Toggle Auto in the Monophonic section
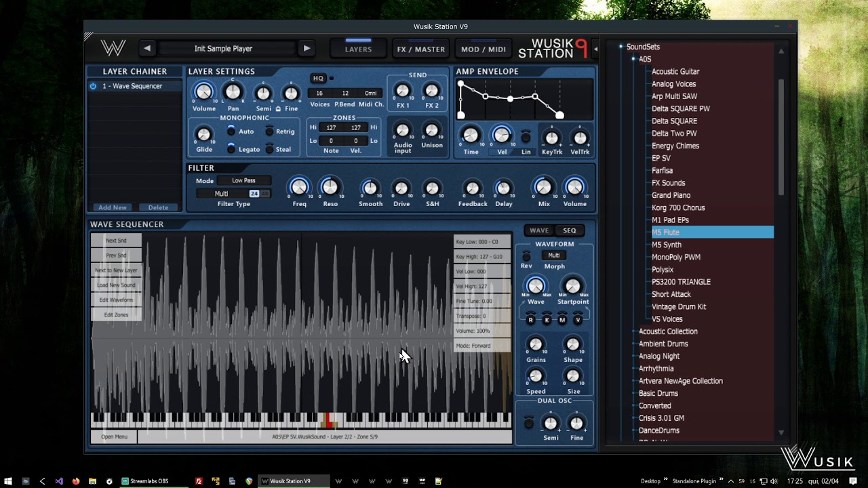Image resolution: width=868 pixels, height=488 pixels. [x=231, y=131]
